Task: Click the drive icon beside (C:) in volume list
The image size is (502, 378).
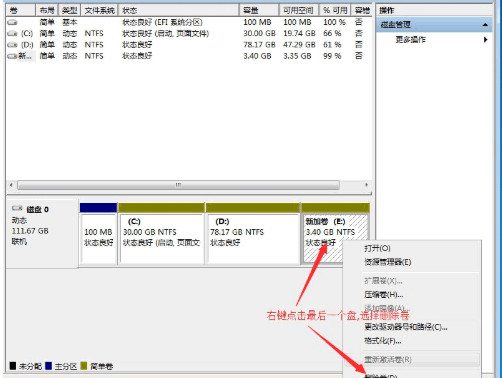Action: [12, 33]
